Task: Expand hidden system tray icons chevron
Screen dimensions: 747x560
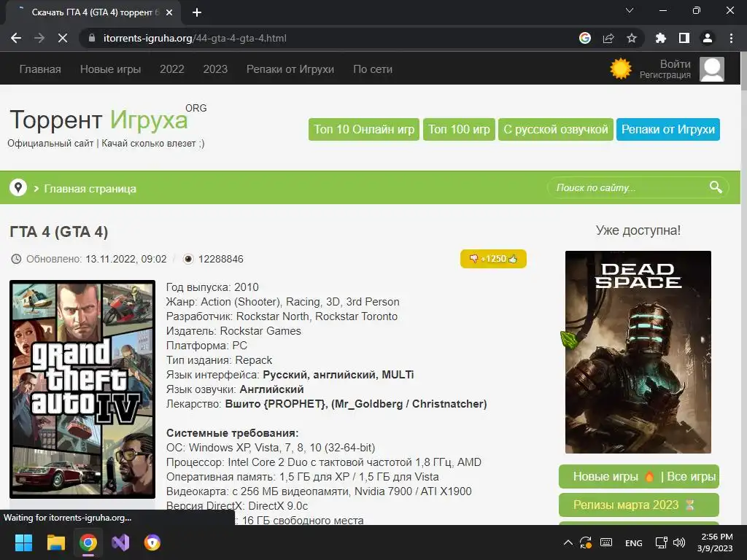Action: tap(568, 542)
